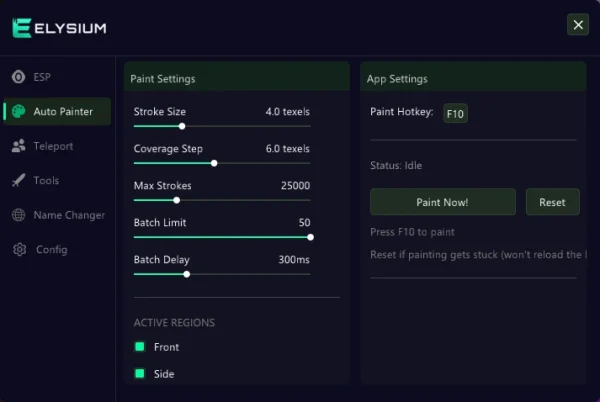Click the ACTIVE REGIONS heading
Screen dimensions: 600x402
[174, 323]
